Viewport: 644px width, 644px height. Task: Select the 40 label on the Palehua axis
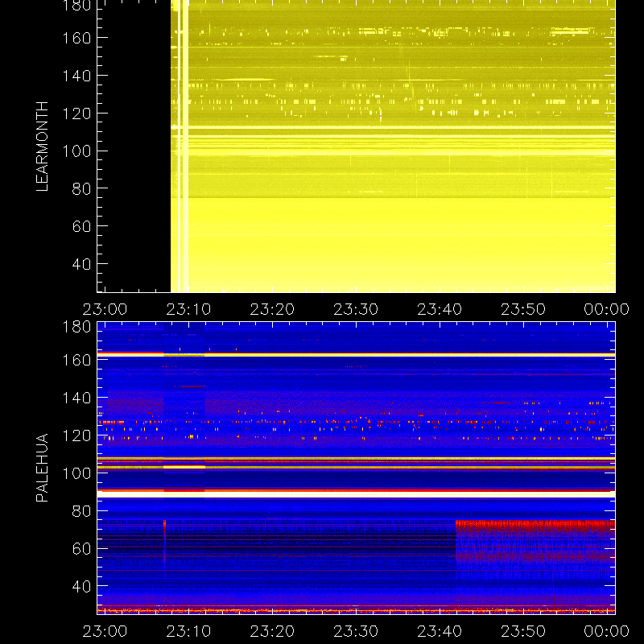click(x=81, y=587)
